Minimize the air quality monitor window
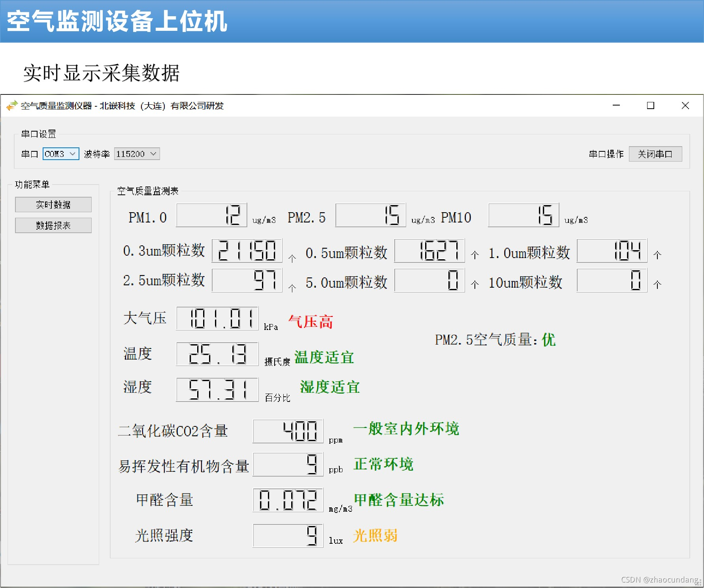Viewport: 704px width, 588px height. (616, 106)
